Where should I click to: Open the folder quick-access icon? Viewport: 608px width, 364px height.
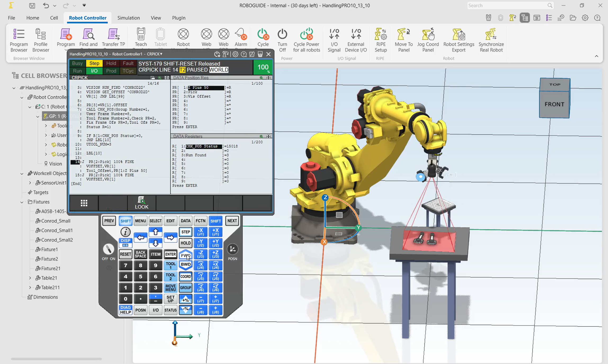coord(573,18)
